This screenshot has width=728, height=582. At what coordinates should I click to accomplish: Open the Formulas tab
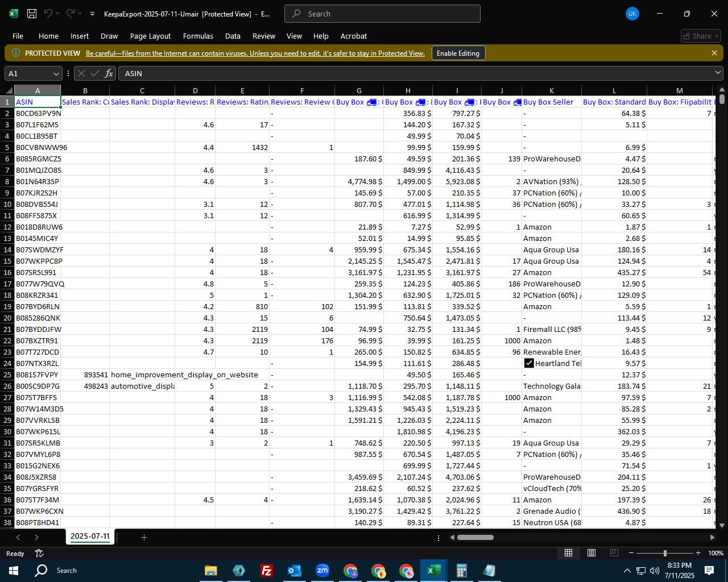pos(198,36)
